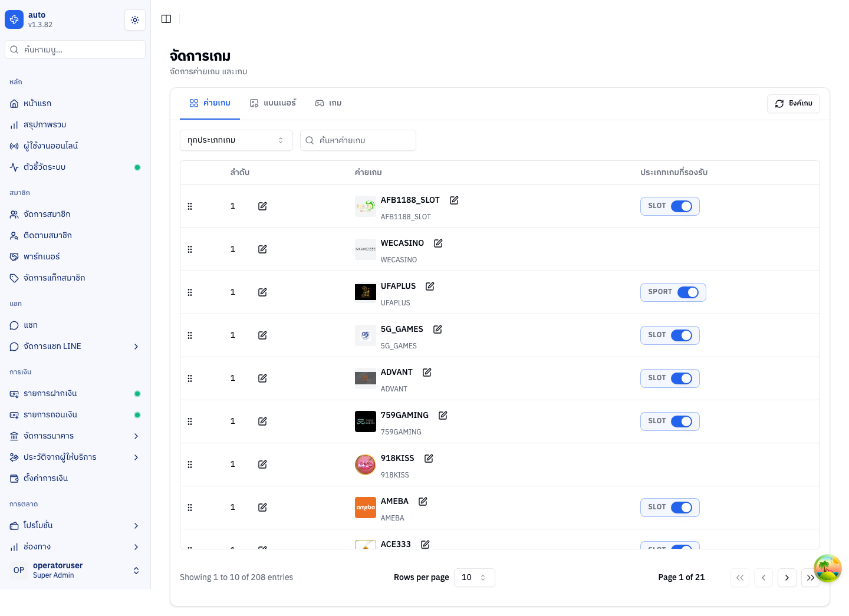Edit order number for 5G_GAMES row
The image size is (849, 616).
pyautogui.click(x=262, y=335)
